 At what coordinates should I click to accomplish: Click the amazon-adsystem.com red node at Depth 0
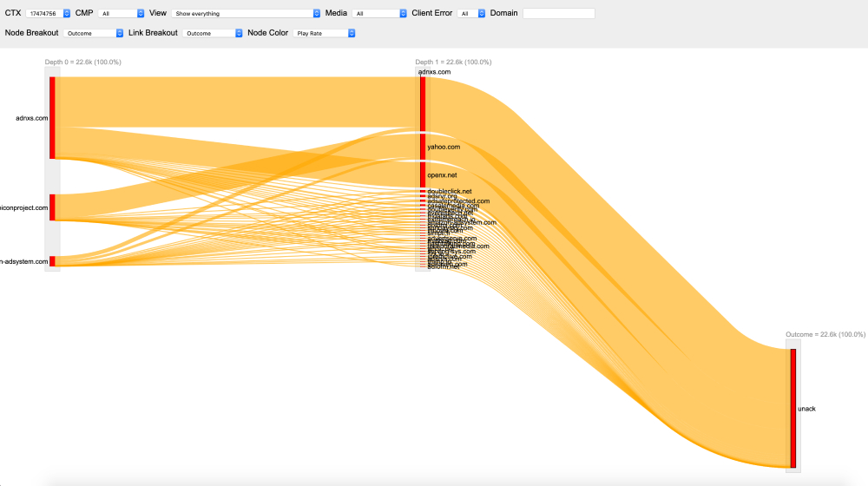click(x=52, y=261)
